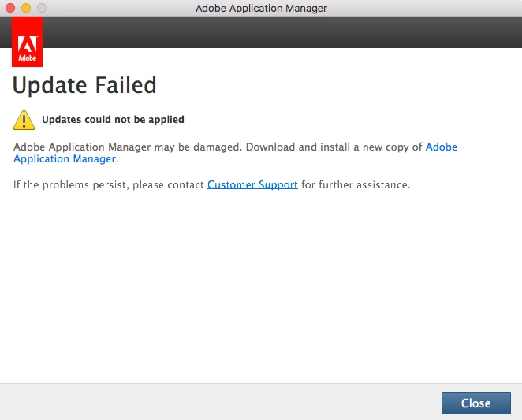Click the dark header banner beside the logo

(282, 32)
